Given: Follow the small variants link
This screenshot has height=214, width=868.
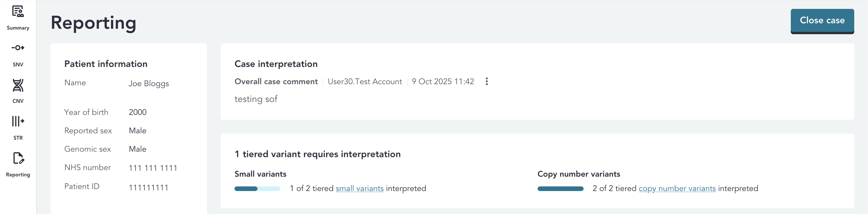Looking at the screenshot, I should 360,188.
